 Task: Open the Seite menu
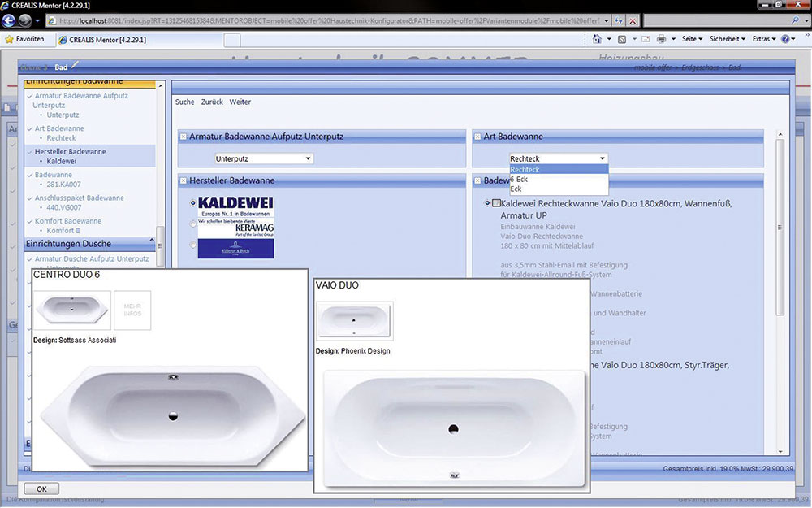pos(692,39)
